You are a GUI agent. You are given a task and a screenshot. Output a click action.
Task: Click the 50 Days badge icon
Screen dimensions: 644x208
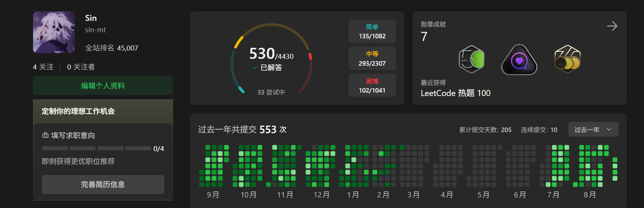tap(471, 60)
